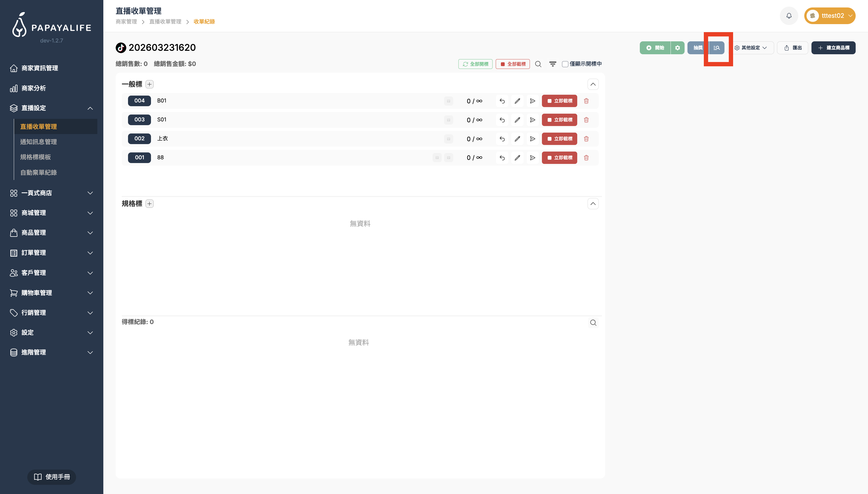Go to 通知訊息管理 in the sidebar
The width and height of the screenshot is (868, 494).
pos(38,142)
